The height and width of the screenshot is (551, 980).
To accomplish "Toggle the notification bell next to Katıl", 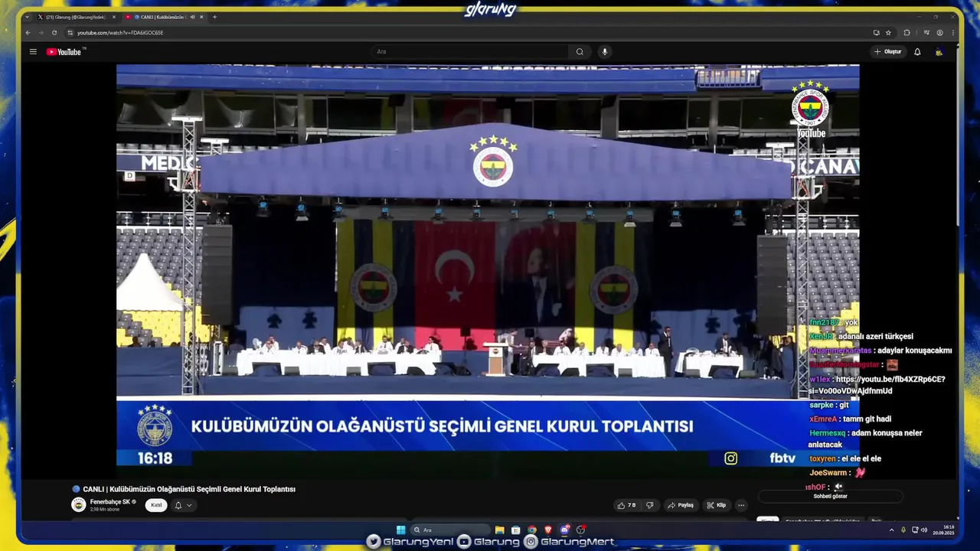I will pyautogui.click(x=183, y=505).
